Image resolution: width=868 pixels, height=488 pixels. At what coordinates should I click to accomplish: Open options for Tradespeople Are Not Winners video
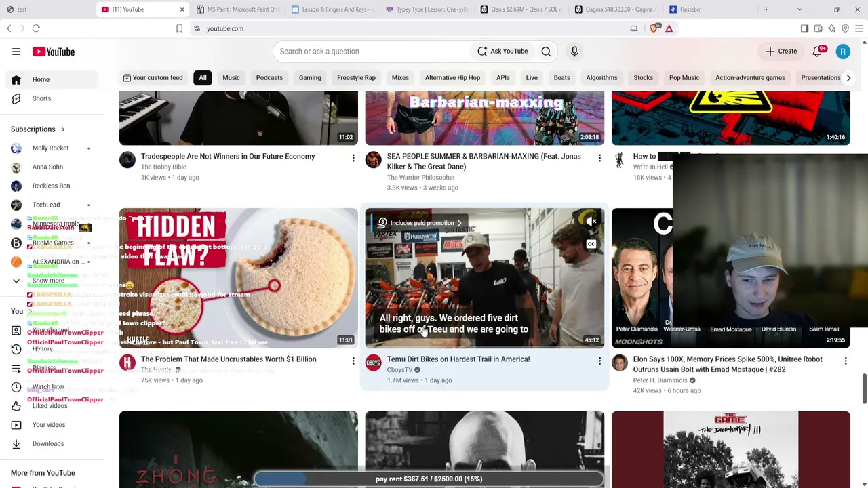tap(353, 158)
